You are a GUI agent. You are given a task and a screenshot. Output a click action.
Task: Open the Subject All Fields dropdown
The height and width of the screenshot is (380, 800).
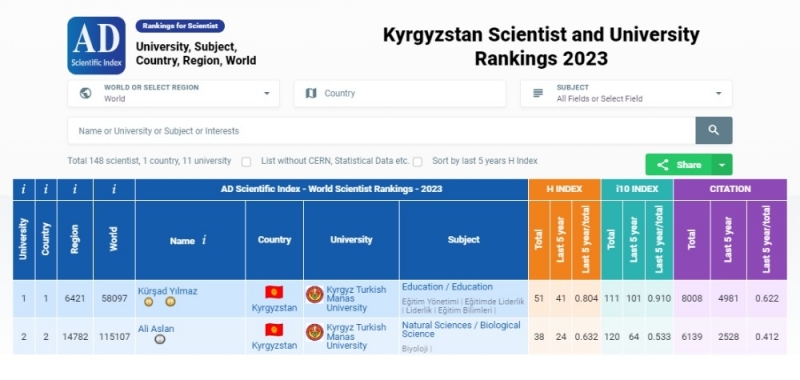pos(626,93)
